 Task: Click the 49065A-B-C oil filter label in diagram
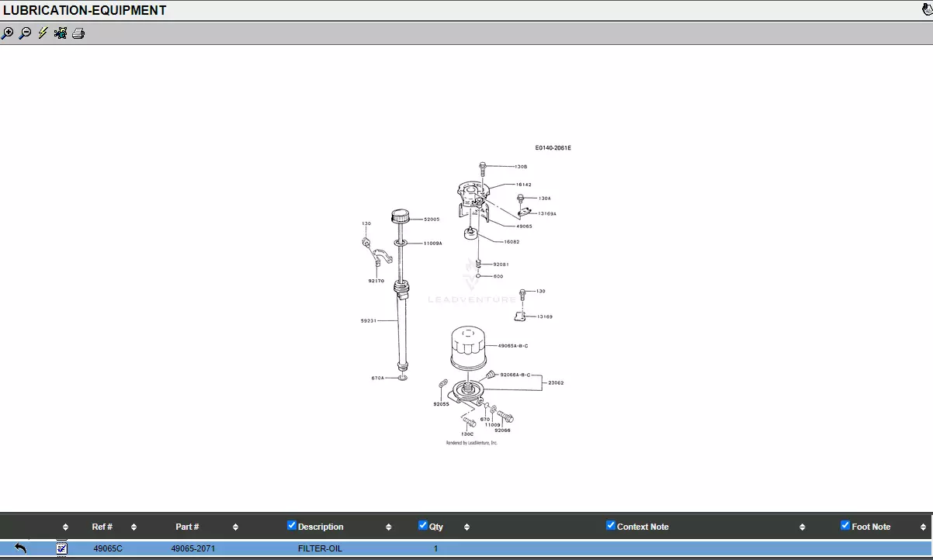pyautogui.click(x=513, y=345)
